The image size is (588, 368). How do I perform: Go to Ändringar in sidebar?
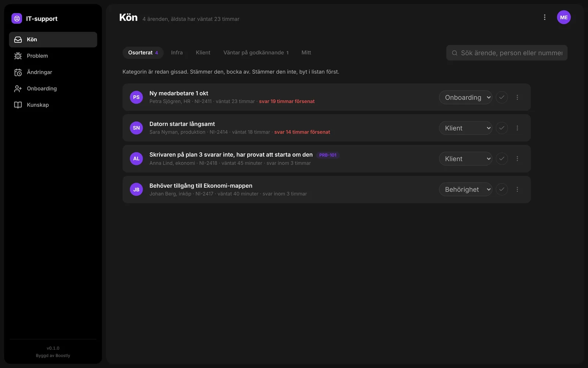pyautogui.click(x=53, y=72)
